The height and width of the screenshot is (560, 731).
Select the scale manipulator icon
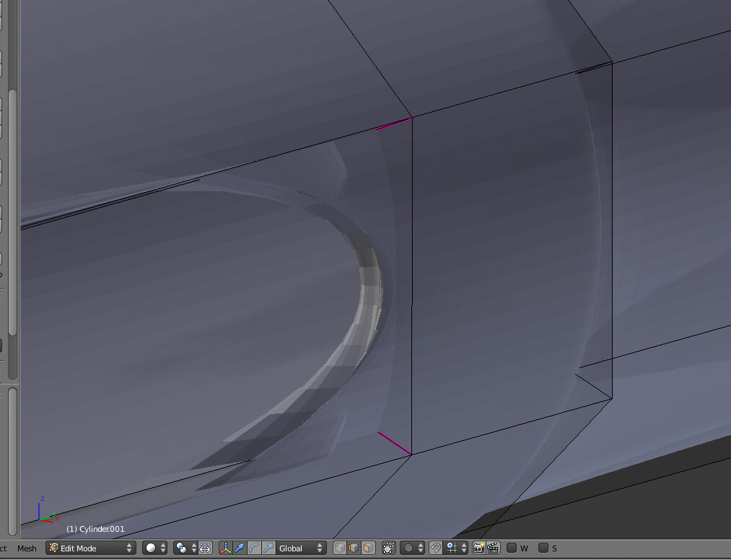pyautogui.click(x=268, y=548)
